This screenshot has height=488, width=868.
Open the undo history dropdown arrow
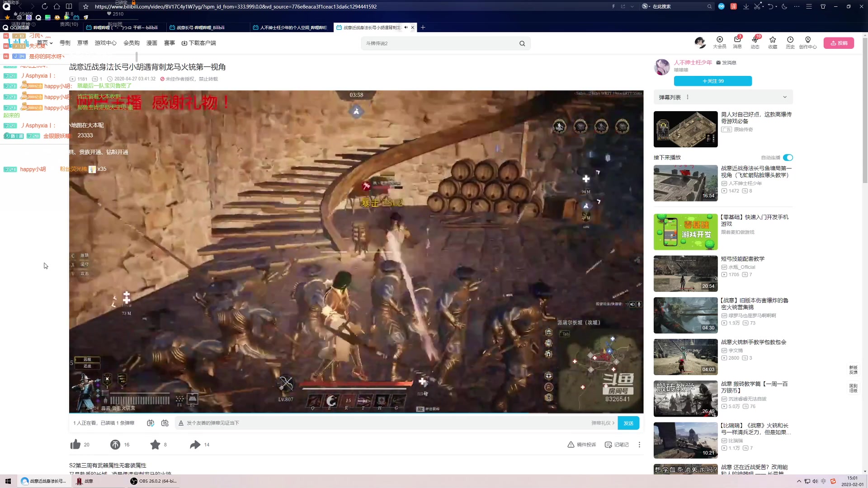coord(776,6)
